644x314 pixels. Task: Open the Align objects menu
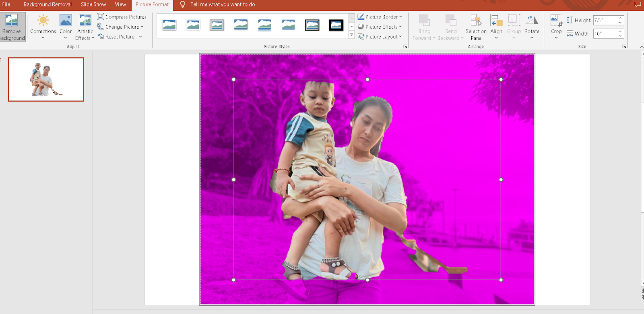click(496, 27)
